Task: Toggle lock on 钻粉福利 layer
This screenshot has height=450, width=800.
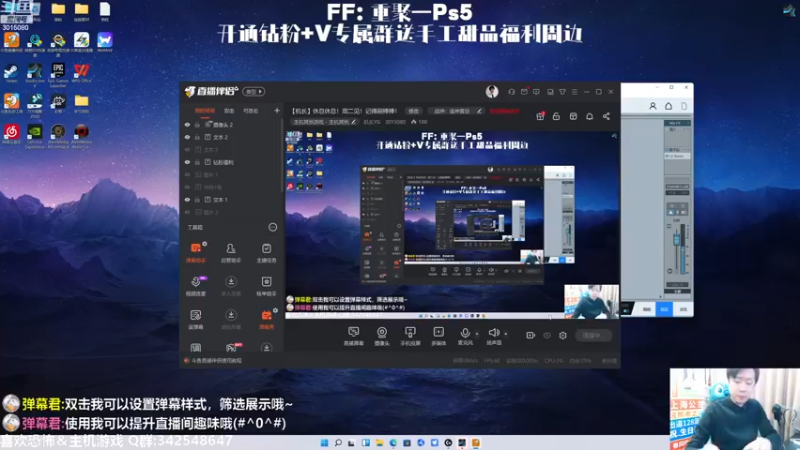Action: (x=197, y=162)
